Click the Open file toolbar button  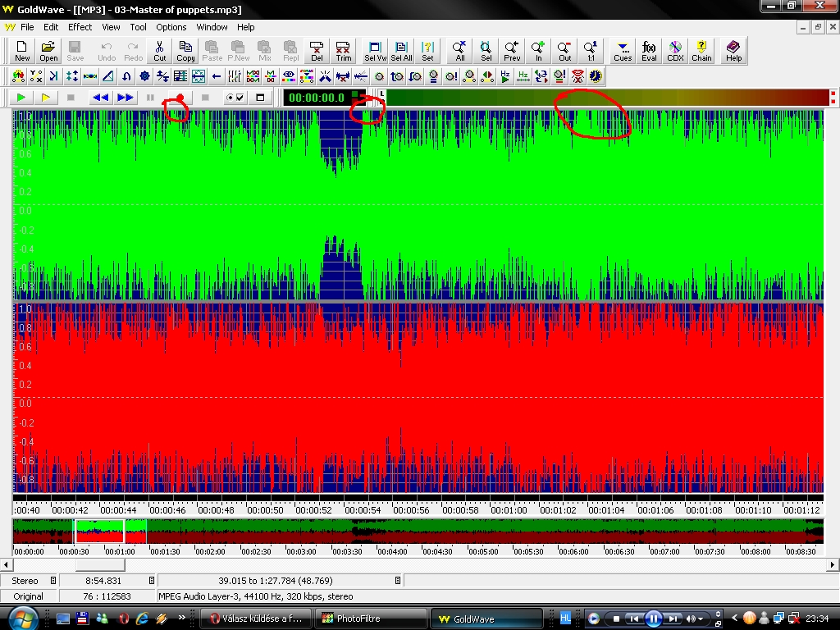[x=48, y=51]
